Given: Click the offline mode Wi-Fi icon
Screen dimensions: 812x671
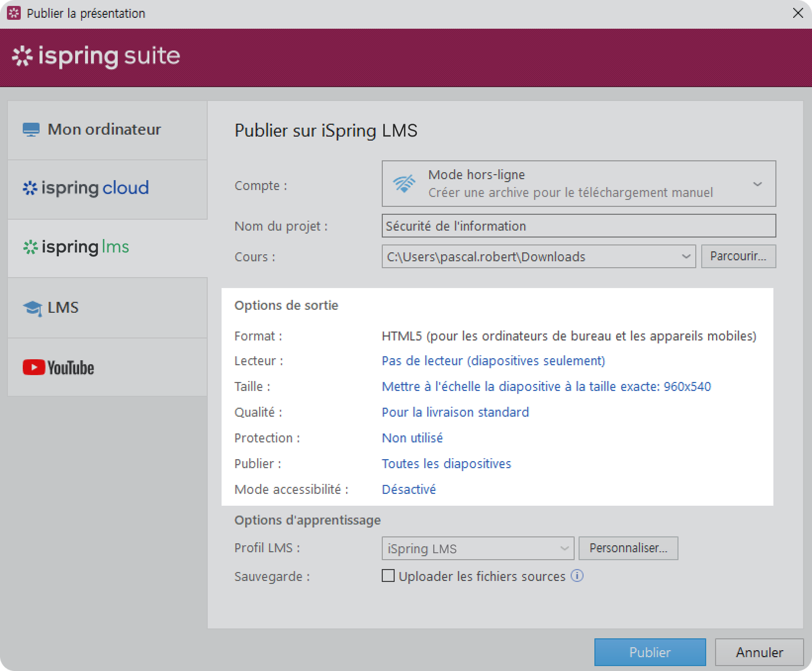Looking at the screenshot, I should point(404,184).
